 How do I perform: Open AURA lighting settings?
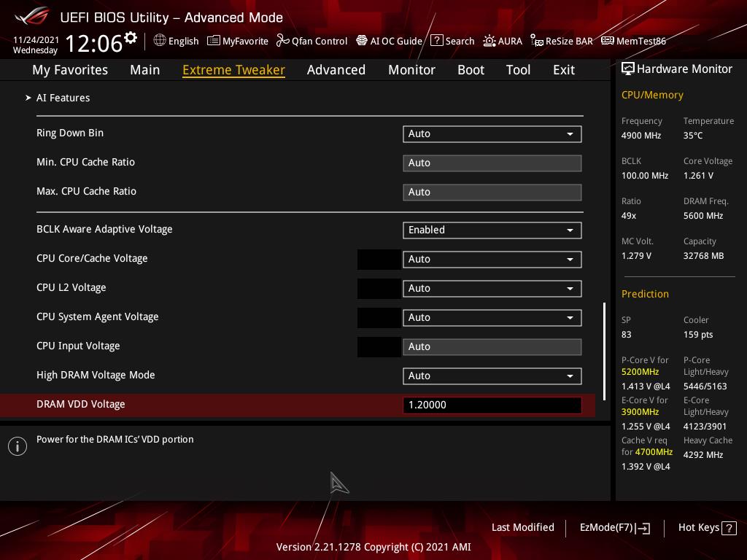click(503, 41)
